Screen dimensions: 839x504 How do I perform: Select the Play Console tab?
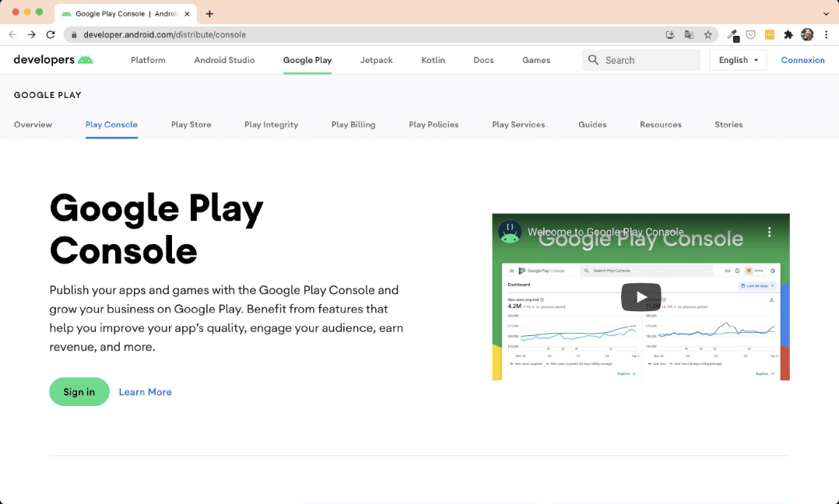pyautogui.click(x=111, y=124)
